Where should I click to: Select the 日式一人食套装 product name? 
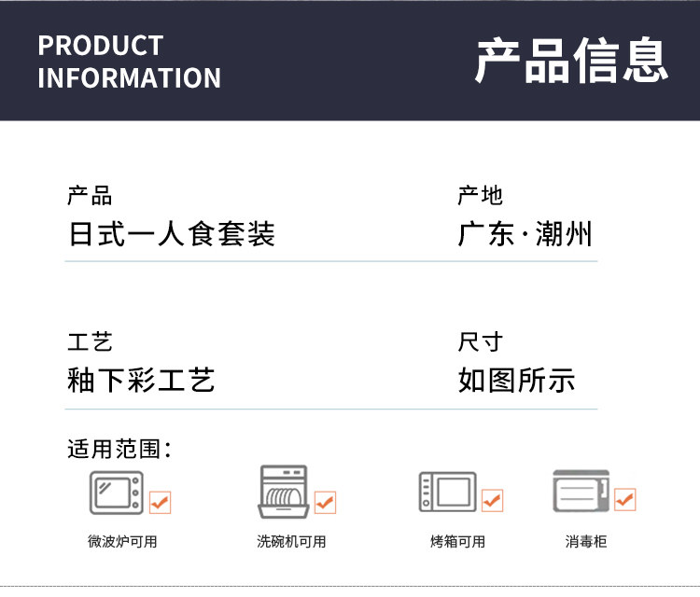[172, 233]
